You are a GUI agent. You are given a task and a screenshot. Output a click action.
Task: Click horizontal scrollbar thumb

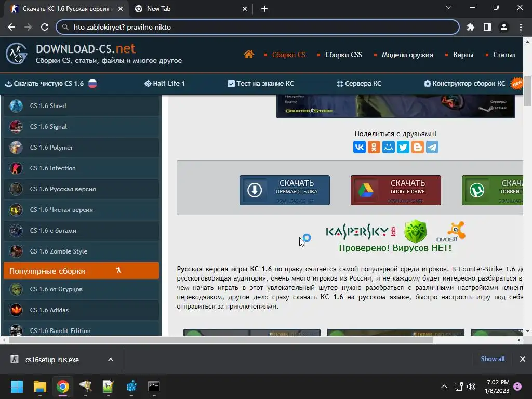point(221,340)
